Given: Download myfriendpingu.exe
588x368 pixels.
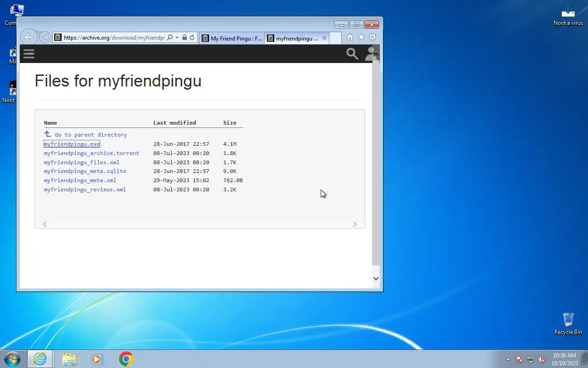Looking at the screenshot, I should point(72,144).
